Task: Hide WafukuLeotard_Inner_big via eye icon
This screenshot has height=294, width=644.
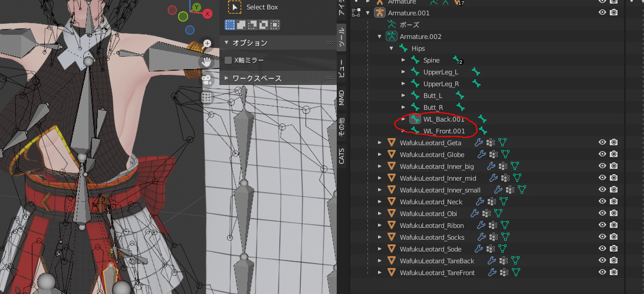Action: (603, 166)
